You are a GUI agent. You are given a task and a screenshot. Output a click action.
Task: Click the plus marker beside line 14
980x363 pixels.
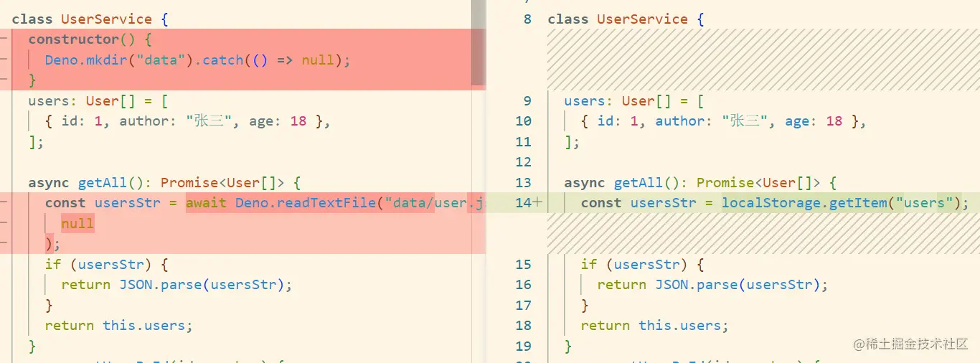pos(537,203)
